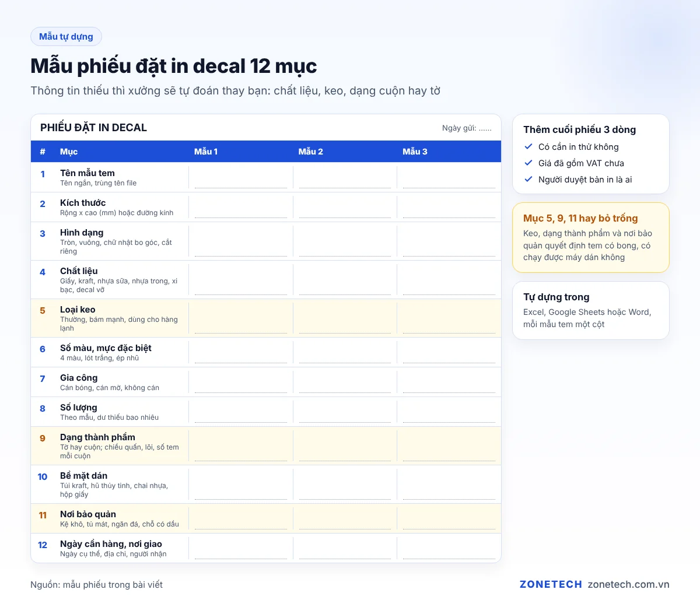Select the "Tự dựng trong" card heading
The image size is (700, 614).
click(556, 297)
